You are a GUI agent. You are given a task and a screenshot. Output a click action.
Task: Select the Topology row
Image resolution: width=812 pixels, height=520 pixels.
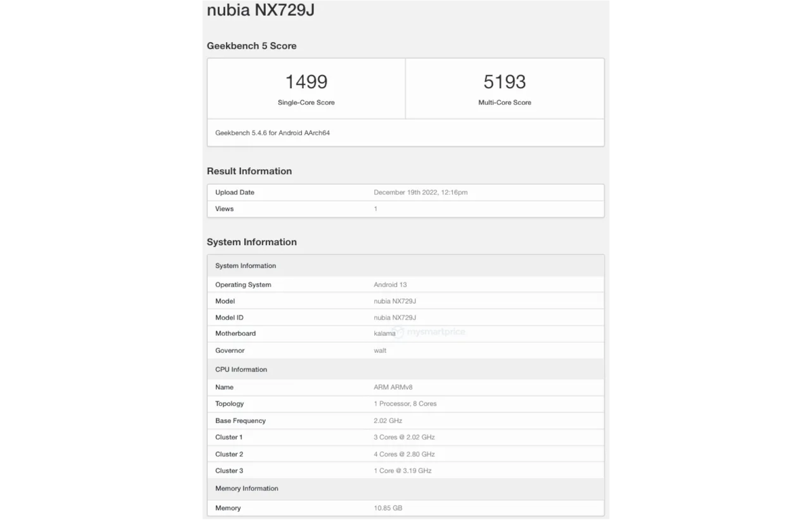[x=406, y=404]
